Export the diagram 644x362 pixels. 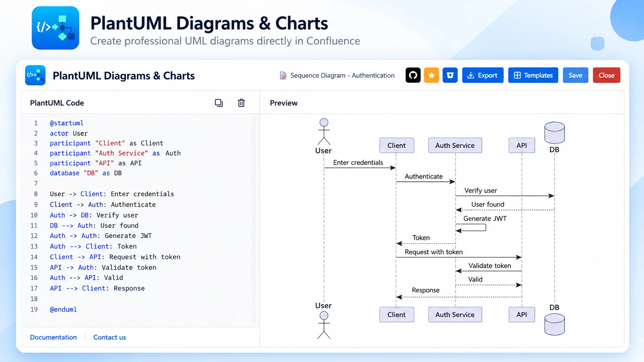tap(483, 75)
